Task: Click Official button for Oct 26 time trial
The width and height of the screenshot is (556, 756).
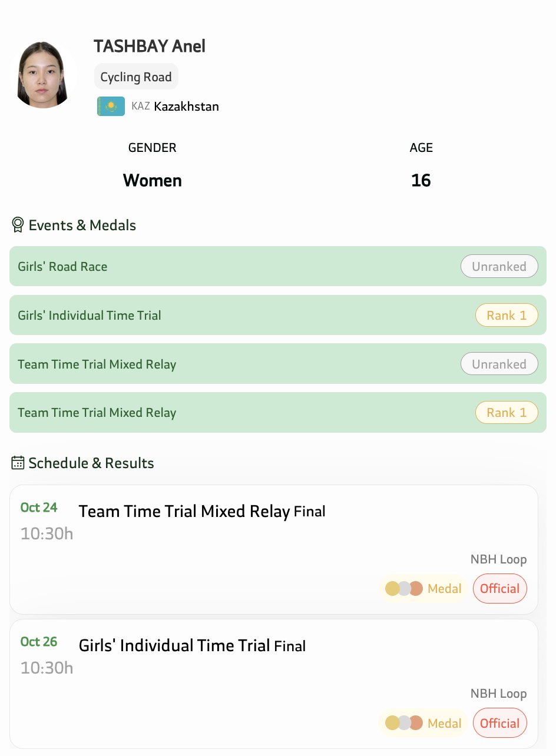Action: pos(499,723)
